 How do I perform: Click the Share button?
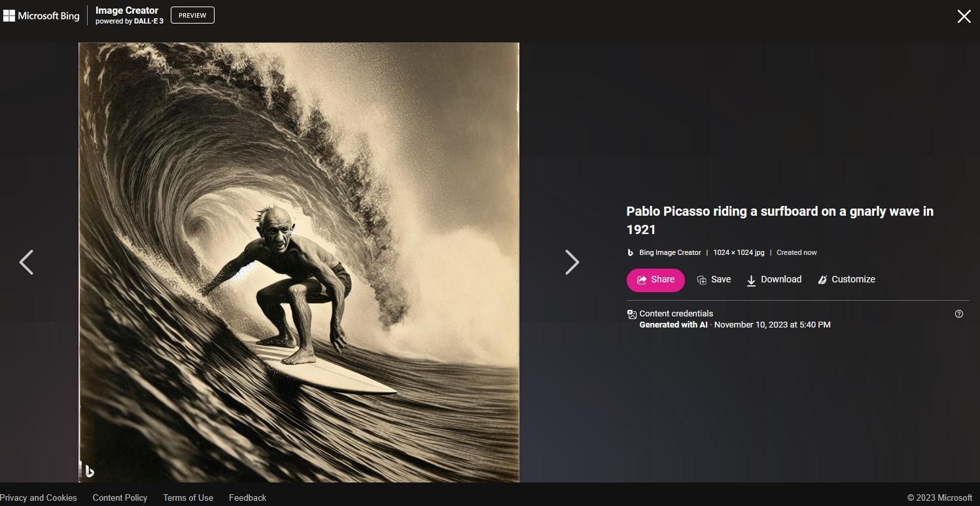tap(656, 280)
